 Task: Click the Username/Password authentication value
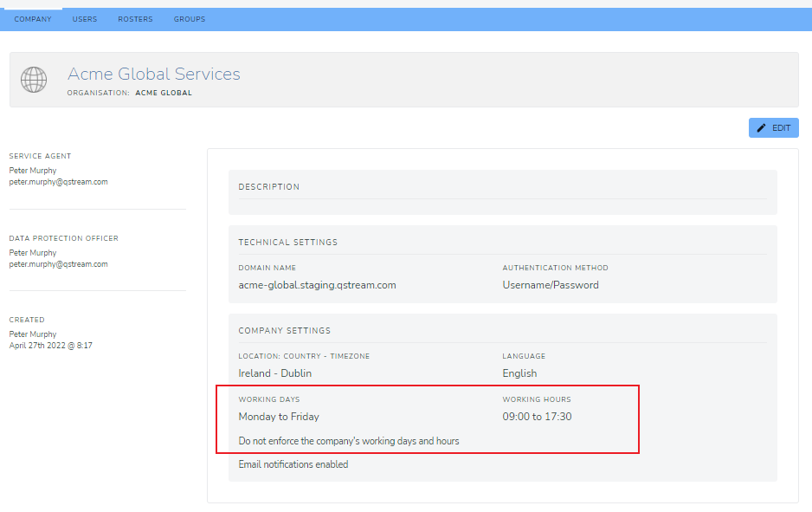coord(551,285)
